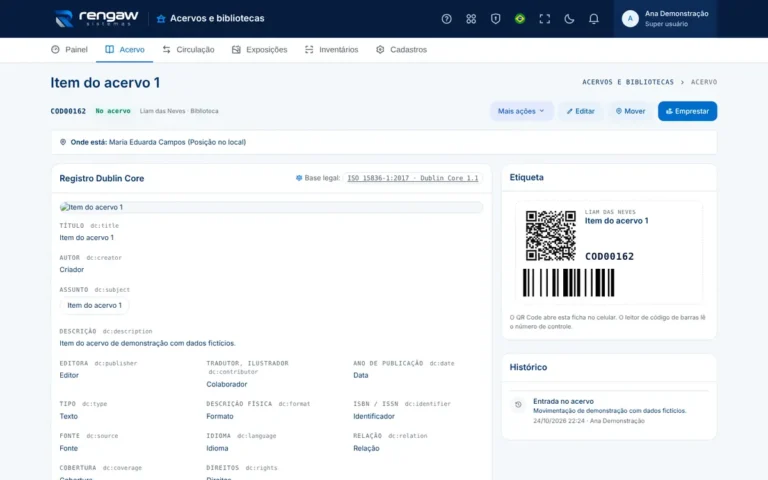Image resolution: width=768 pixels, height=480 pixels.
Task: Click the Criador author value
Action: 72,269
